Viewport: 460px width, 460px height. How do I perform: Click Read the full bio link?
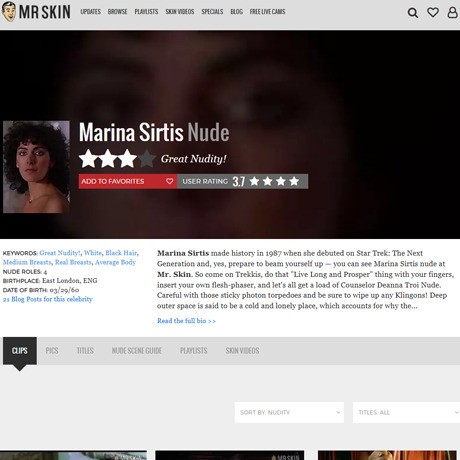pos(186,321)
